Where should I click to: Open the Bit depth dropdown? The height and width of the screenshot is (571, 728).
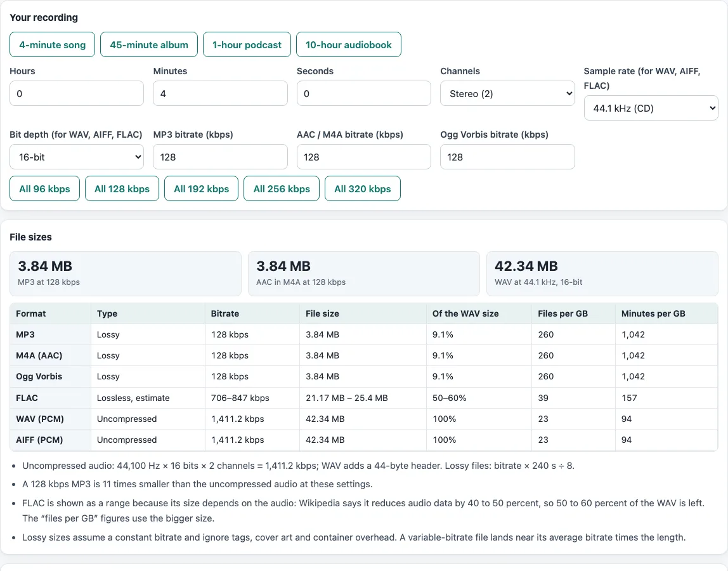click(77, 157)
